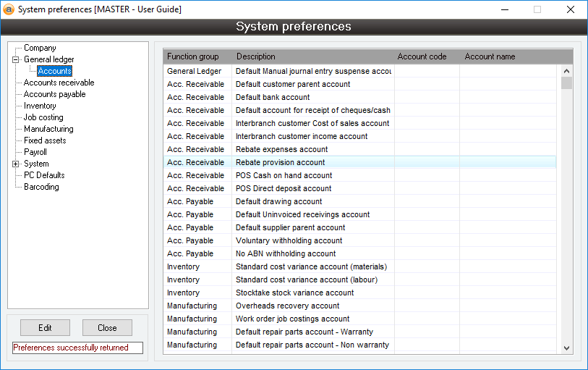The image size is (588, 370).
Task: Open Inventory preferences in the tree
Action: click(x=40, y=106)
